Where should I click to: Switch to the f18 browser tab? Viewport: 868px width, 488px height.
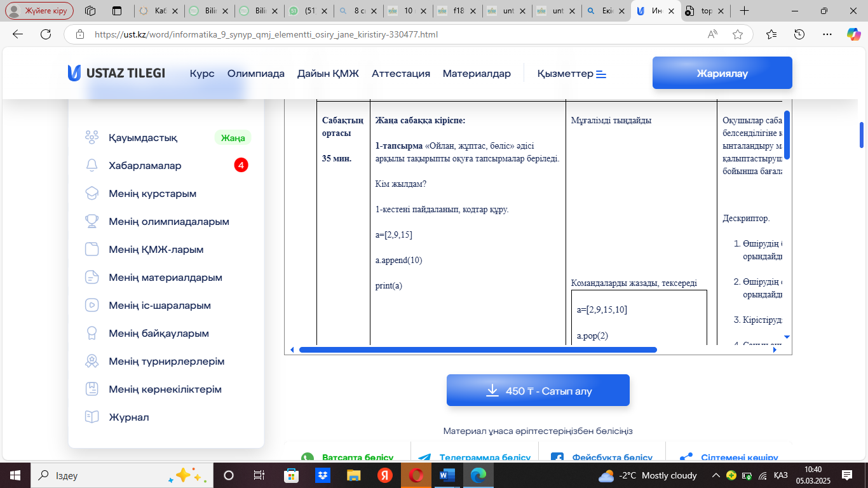tap(459, 11)
